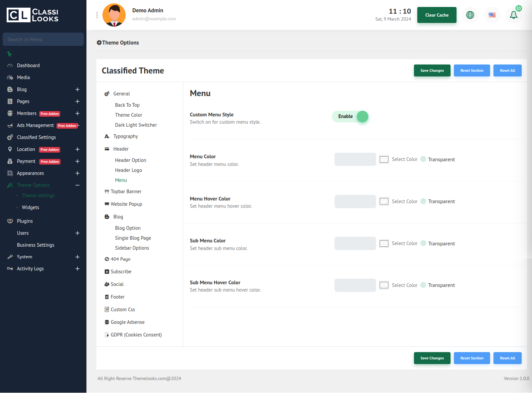Screen dimensions: 532x393
Task: Click the green pin icon in sidebar
Action: tap(9, 54)
